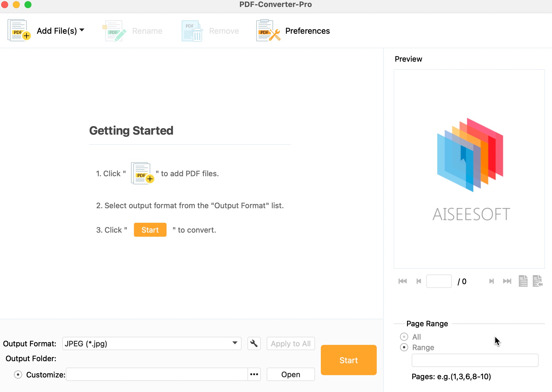Screen dimensions: 552x392
Task: Open output settings with the wrench icon
Action: point(254,343)
